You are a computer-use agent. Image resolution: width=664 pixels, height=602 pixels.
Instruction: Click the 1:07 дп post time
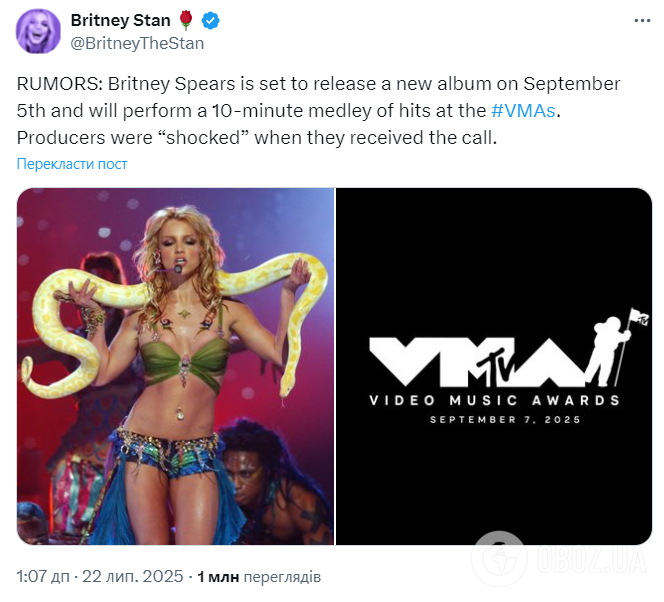[x=43, y=577]
